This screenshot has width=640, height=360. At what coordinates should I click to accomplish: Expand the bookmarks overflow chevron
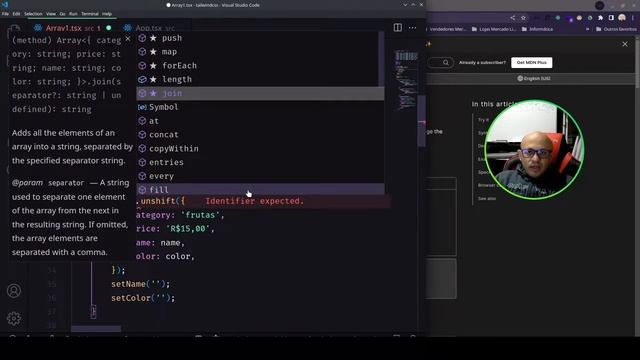587,29
